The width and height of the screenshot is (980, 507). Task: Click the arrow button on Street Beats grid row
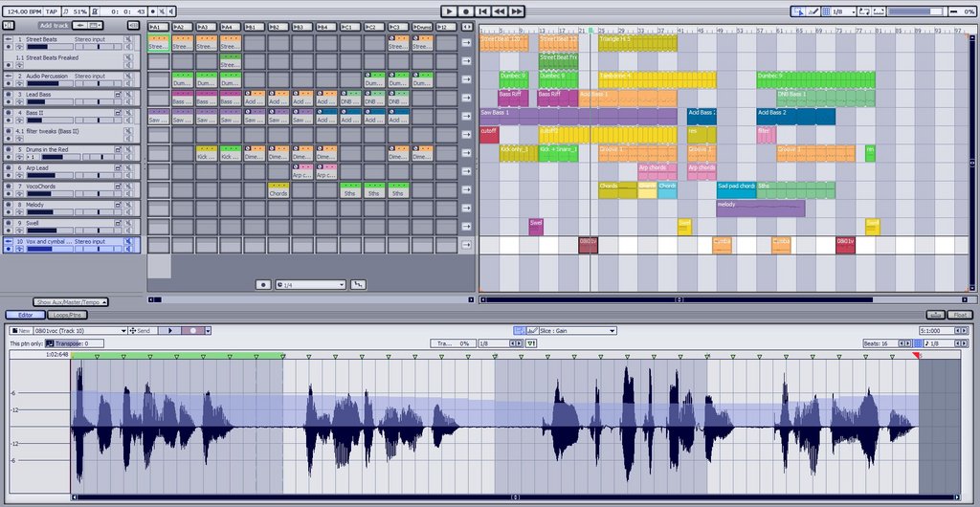click(x=467, y=42)
